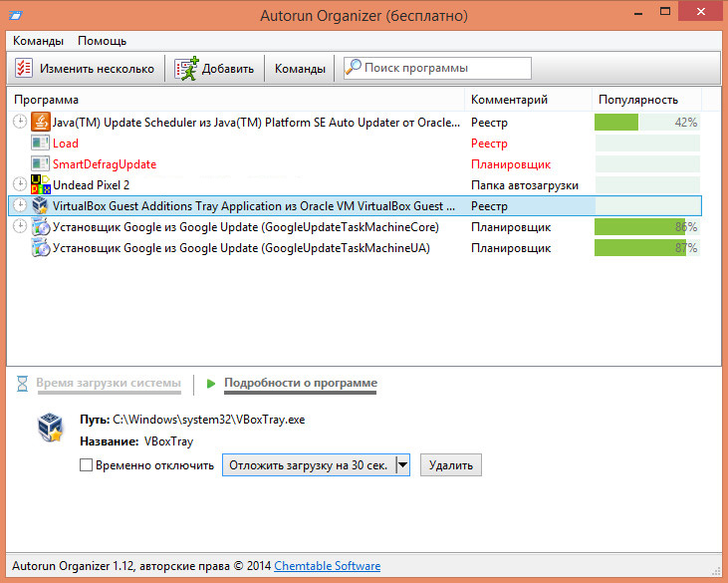
Task: Focus the Поиск программы search field
Action: (x=437, y=68)
